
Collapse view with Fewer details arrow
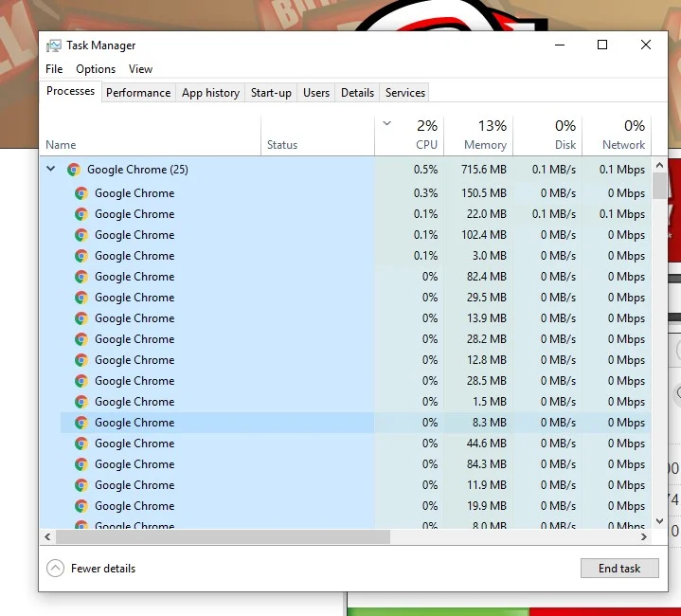click(x=55, y=569)
